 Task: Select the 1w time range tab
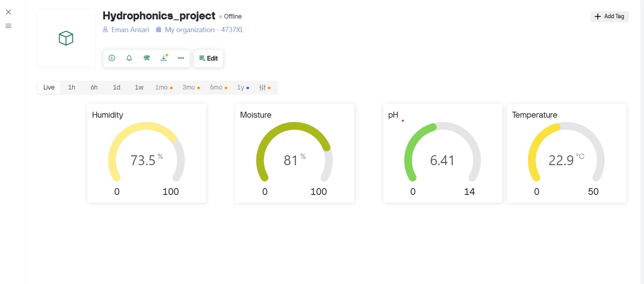139,88
